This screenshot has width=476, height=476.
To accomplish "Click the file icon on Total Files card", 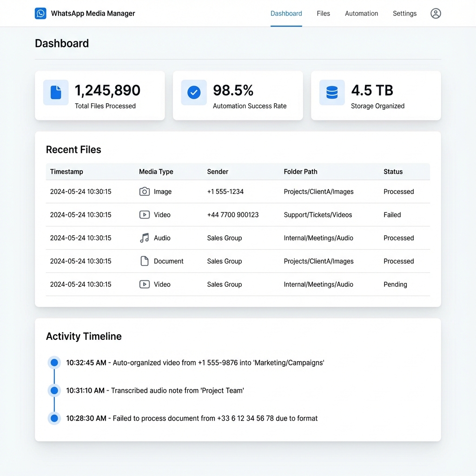I will pos(56,93).
